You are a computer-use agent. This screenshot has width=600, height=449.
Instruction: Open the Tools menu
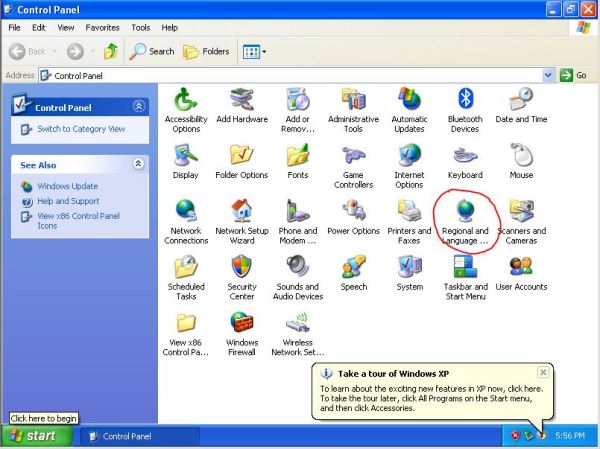pos(141,28)
